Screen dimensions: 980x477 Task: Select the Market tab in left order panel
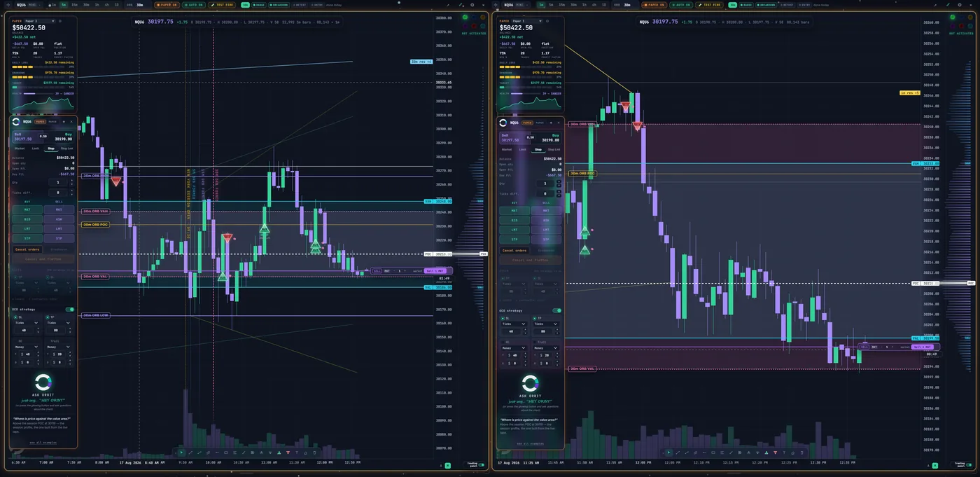click(20, 148)
